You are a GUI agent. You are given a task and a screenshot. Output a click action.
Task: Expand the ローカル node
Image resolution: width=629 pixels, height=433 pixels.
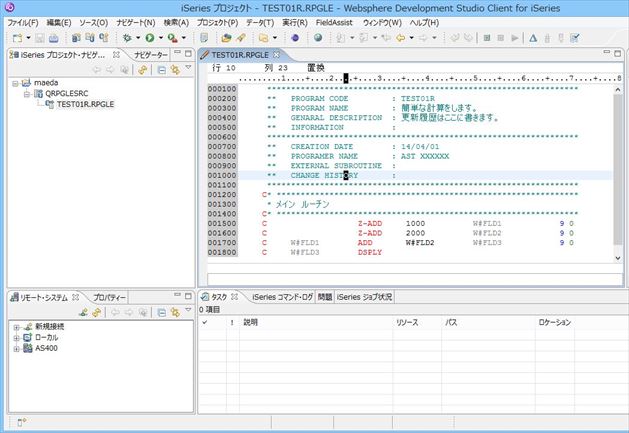point(16,338)
